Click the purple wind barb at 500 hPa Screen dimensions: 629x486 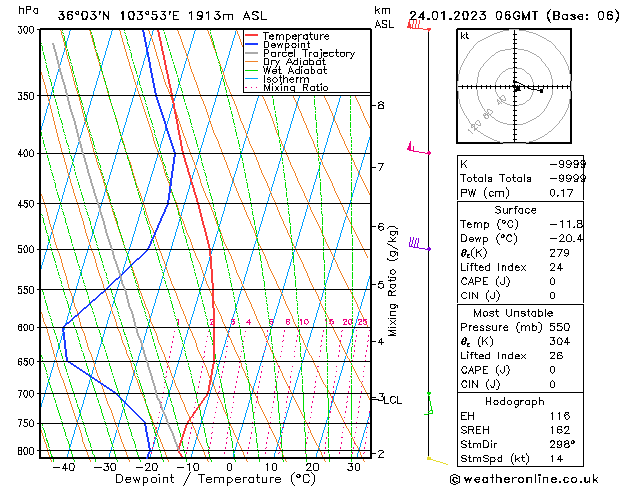tap(420, 244)
